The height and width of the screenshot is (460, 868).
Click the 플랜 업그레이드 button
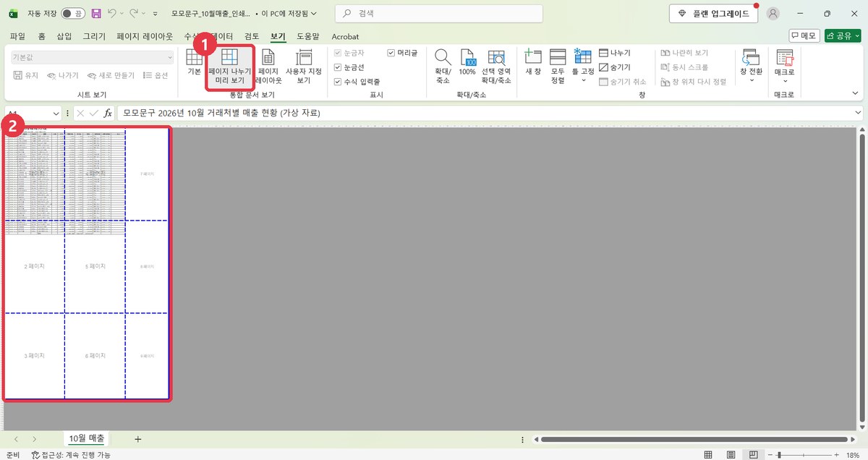pos(713,14)
